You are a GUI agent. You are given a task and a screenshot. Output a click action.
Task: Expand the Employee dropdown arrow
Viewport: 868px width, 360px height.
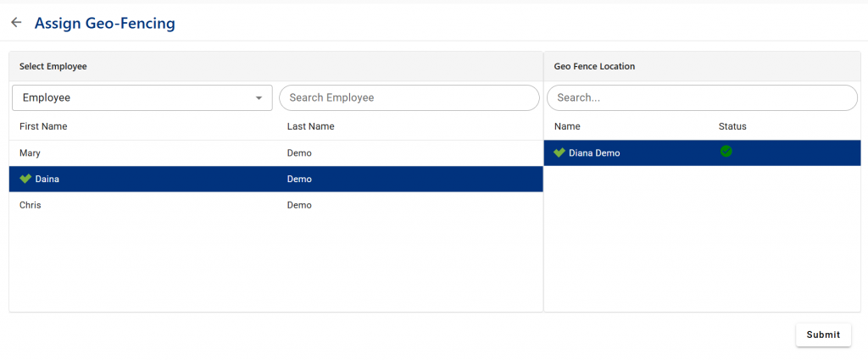tap(259, 98)
